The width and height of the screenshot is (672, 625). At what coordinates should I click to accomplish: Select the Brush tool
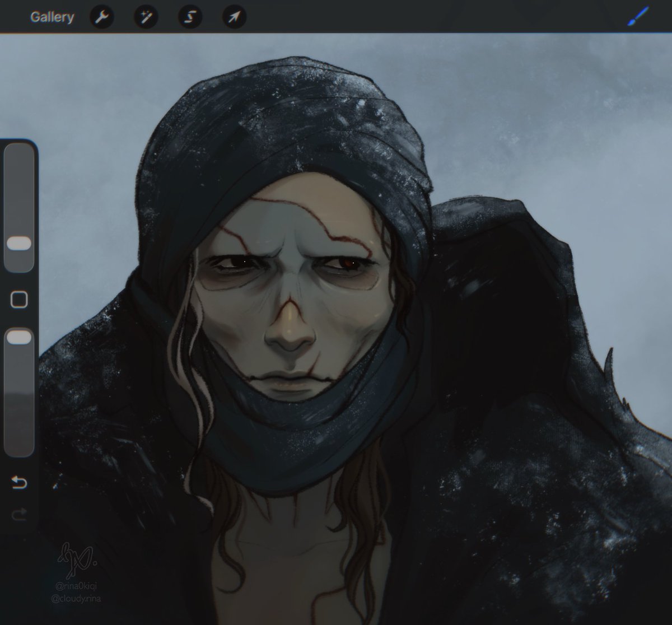coord(638,17)
